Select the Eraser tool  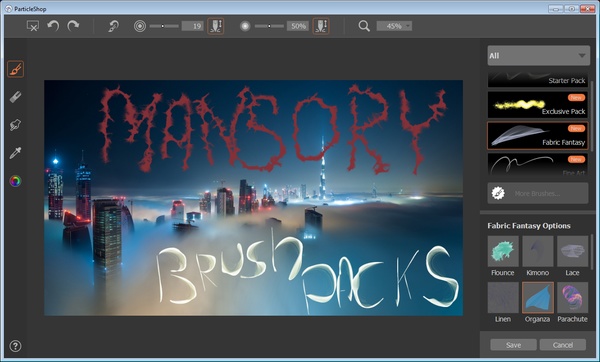[15, 97]
